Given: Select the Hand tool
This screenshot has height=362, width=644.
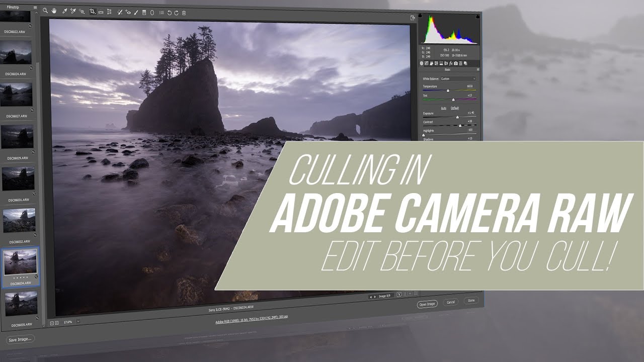Looking at the screenshot, I should tap(54, 11).
